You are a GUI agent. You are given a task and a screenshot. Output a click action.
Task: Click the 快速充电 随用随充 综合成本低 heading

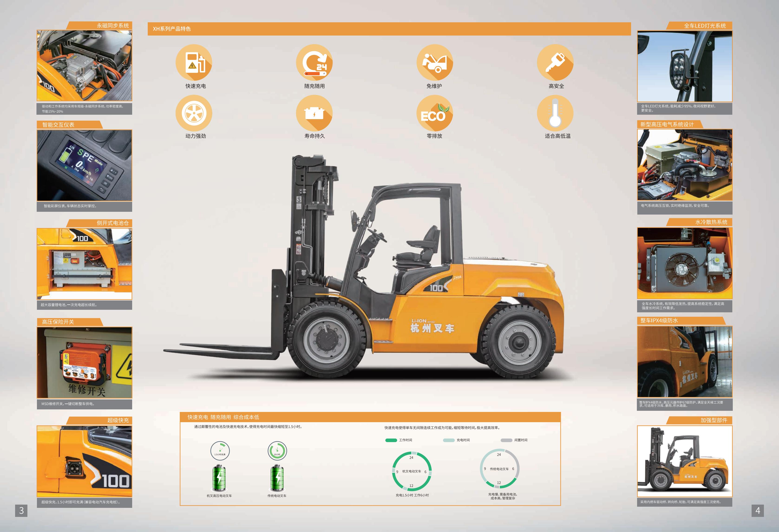click(223, 417)
